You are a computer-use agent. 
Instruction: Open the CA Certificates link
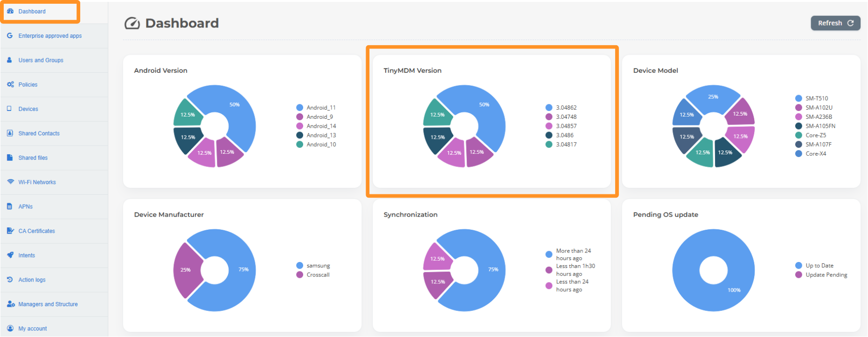(x=36, y=231)
